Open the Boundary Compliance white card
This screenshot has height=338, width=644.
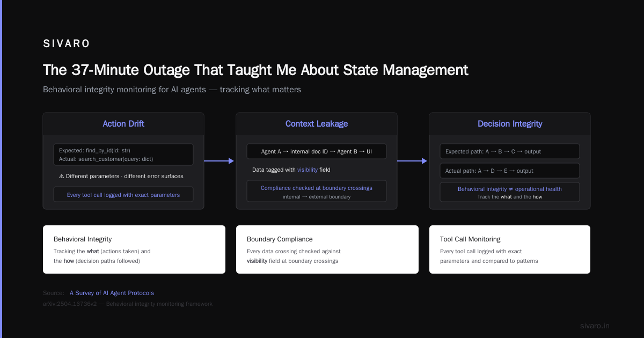pyautogui.click(x=327, y=249)
